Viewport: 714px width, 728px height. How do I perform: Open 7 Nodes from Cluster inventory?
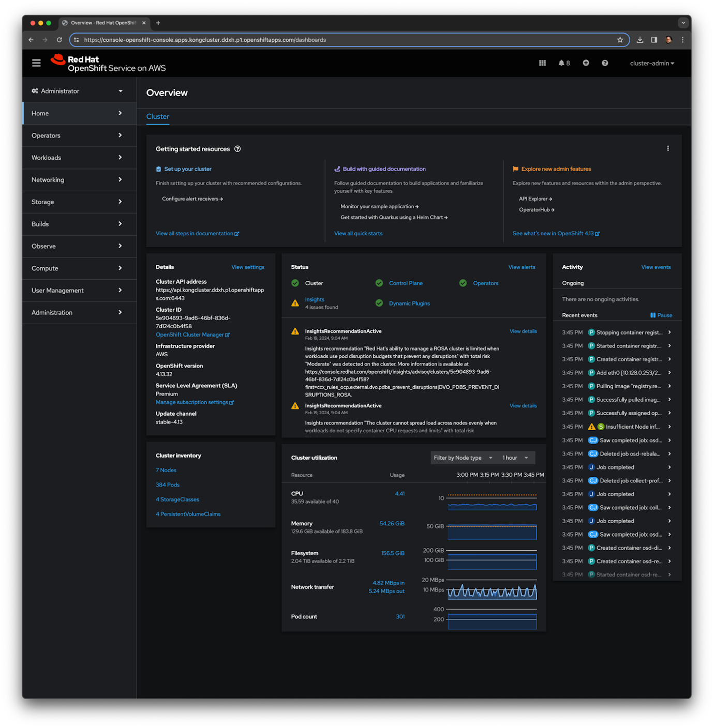pos(166,470)
